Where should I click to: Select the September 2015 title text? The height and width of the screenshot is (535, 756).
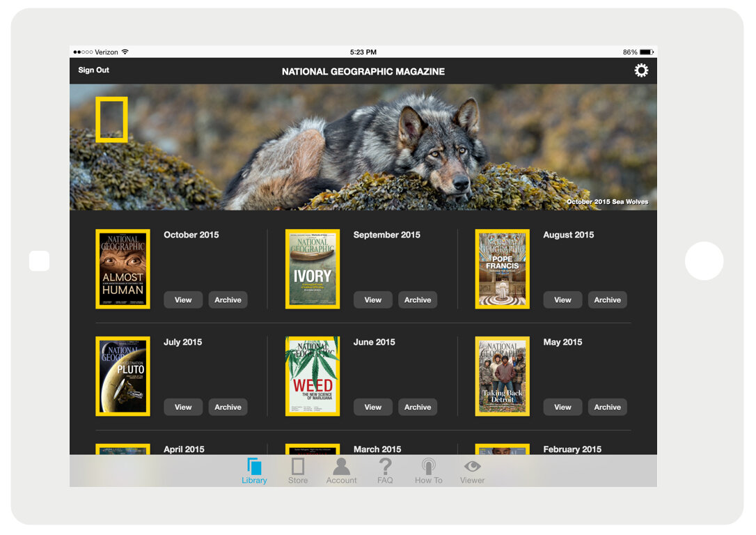[386, 235]
